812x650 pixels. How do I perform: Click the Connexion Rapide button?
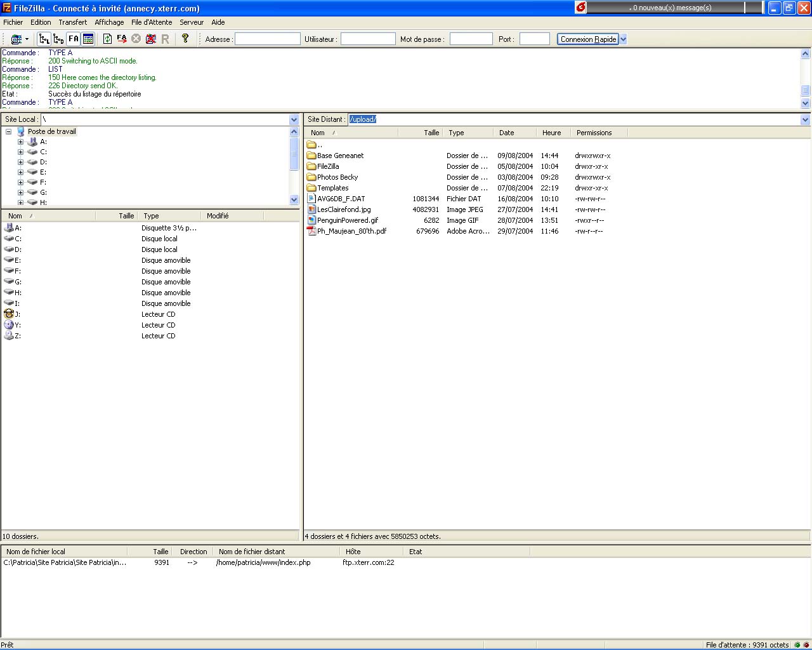(x=588, y=39)
